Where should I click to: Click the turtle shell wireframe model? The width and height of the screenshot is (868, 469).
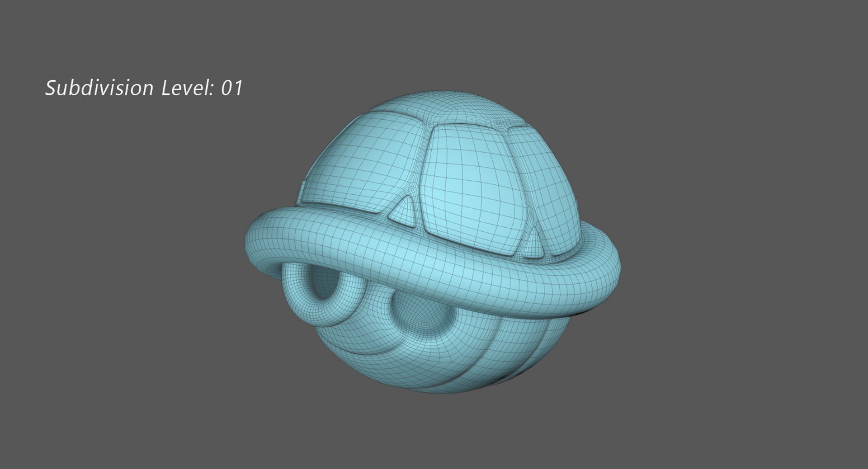tap(433, 243)
